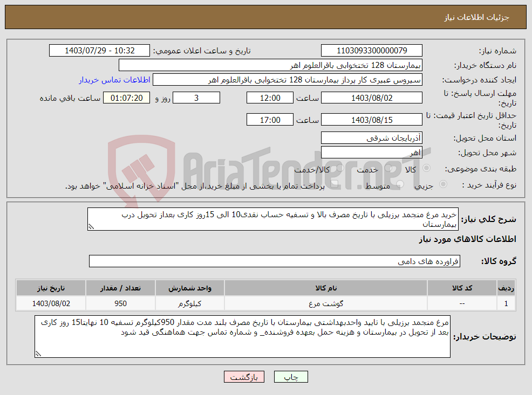The image size is (532, 395).
Task: Click the remaining time field 01:07:20
Action: (x=126, y=98)
